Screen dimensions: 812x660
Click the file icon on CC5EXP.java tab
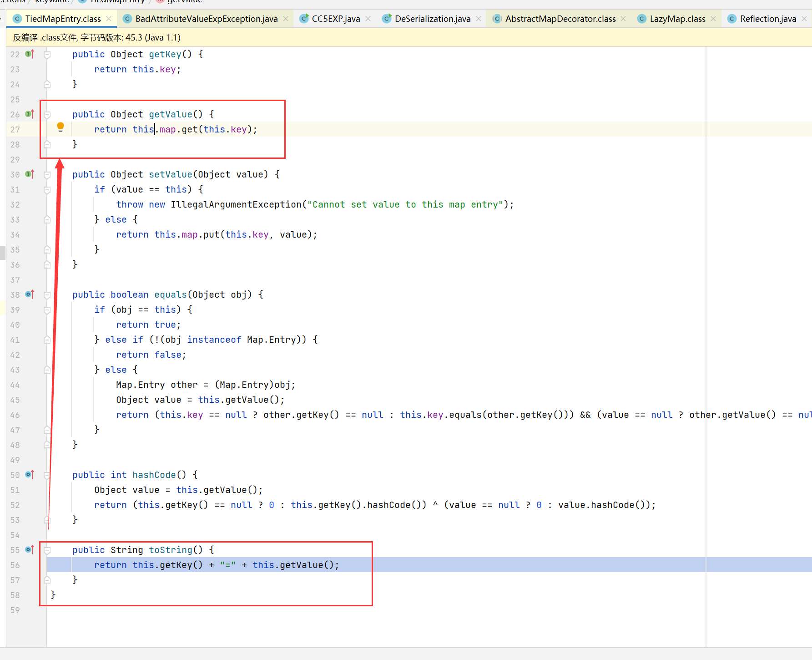(x=304, y=19)
